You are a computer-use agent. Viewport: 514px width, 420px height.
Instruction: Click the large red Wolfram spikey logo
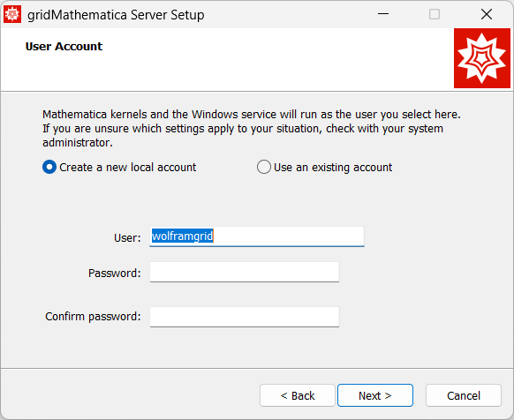pos(482,58)
